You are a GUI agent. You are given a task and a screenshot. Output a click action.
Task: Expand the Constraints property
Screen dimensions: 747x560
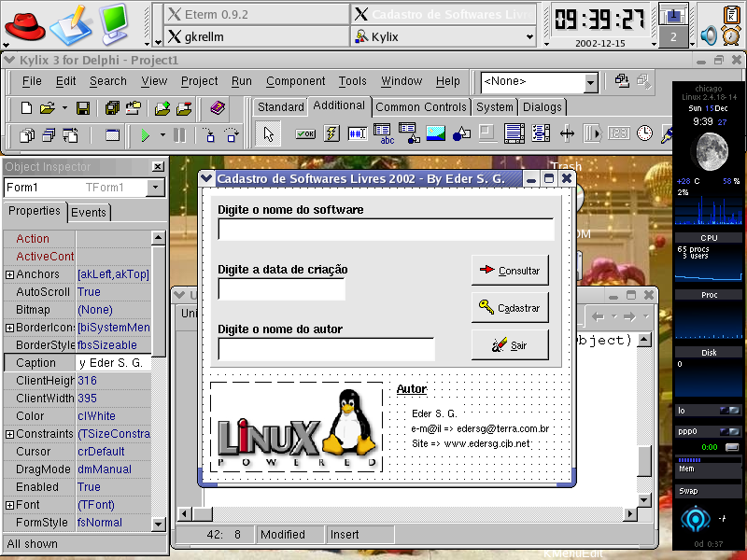pos(9,434)
